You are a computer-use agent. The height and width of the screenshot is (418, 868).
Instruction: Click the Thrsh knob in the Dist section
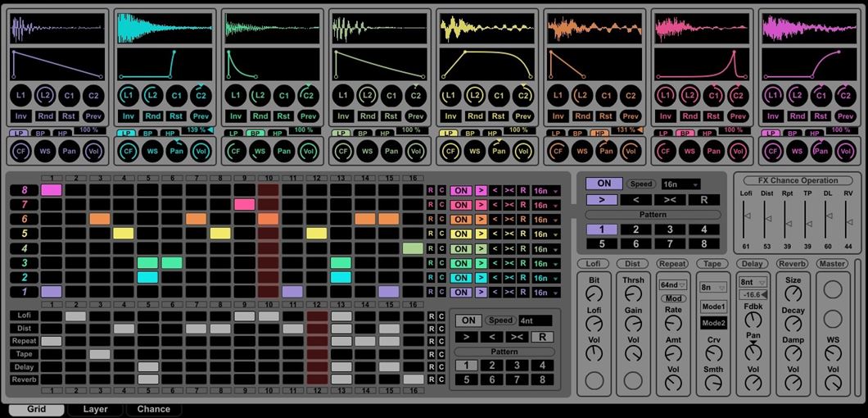[633, 293]
